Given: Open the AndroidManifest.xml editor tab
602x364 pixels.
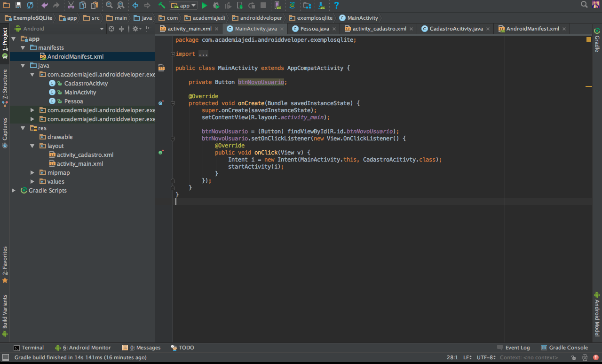Looking at the screenshot, I should (532, 29).
